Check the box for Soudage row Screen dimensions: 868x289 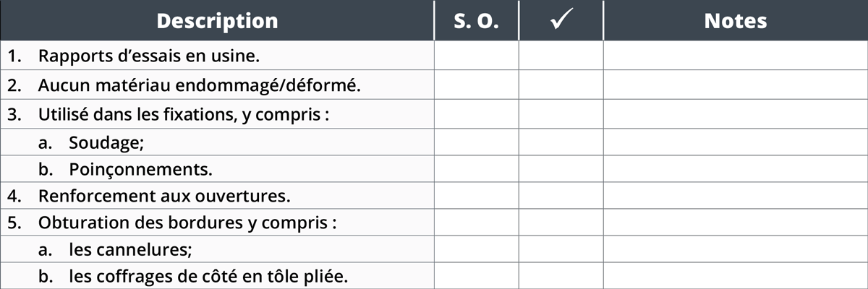pyautogui.click(x=561, y=142)
